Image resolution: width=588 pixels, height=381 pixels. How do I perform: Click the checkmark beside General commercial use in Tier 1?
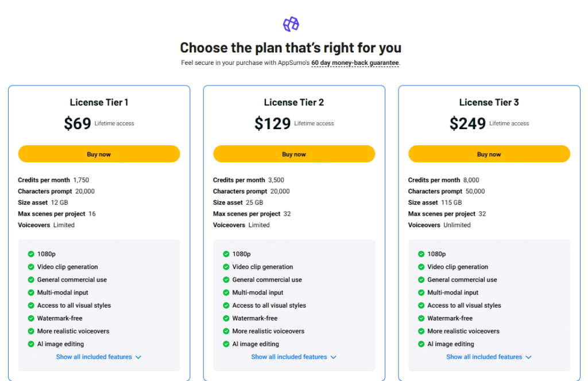click(30, 279)
